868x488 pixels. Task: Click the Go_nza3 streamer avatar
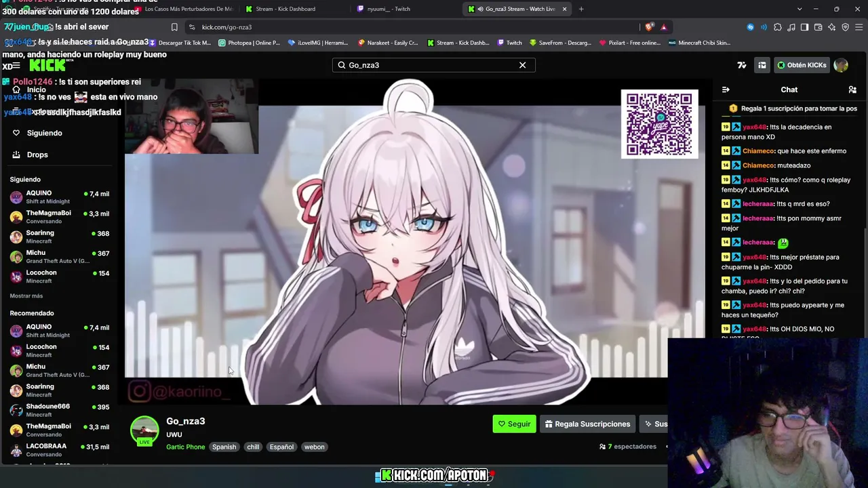tap(144, 430)
